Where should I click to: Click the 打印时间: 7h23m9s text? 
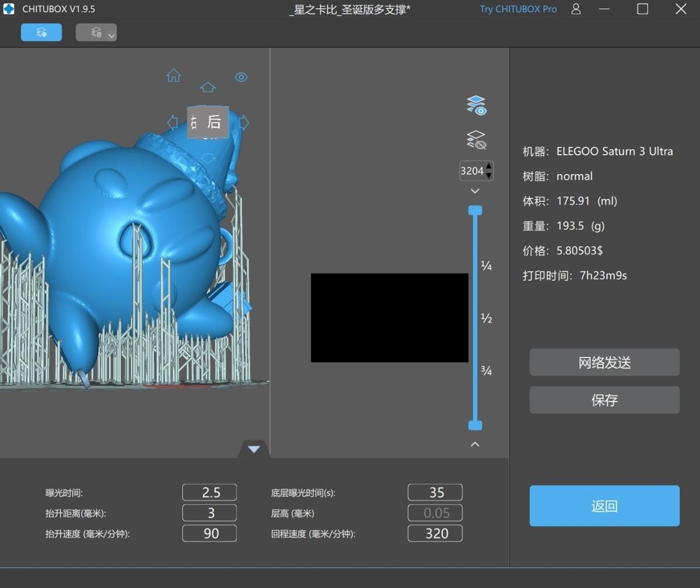[x=575, y=275]
